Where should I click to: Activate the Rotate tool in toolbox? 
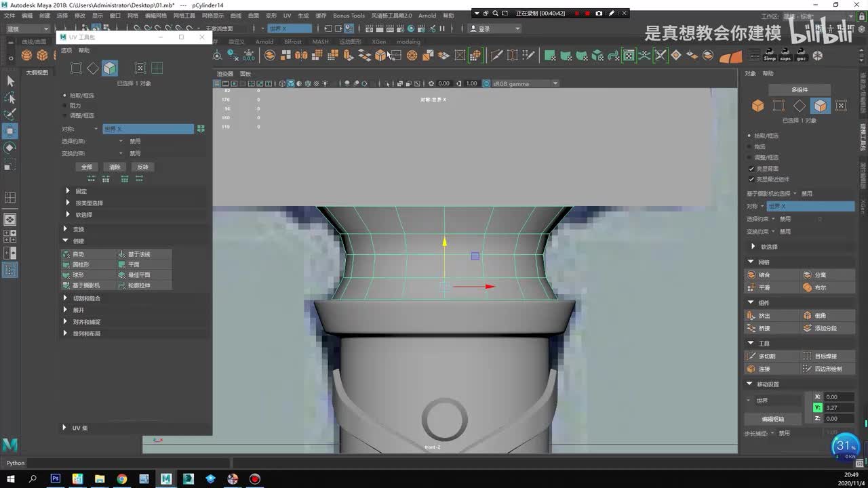pyautogui.click(x=10, y=148)
